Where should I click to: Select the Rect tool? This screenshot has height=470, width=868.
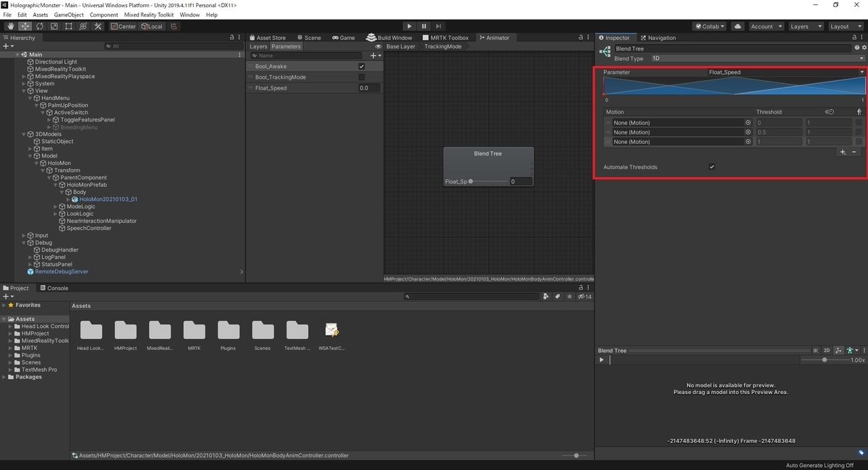click(x=68, y=26)
